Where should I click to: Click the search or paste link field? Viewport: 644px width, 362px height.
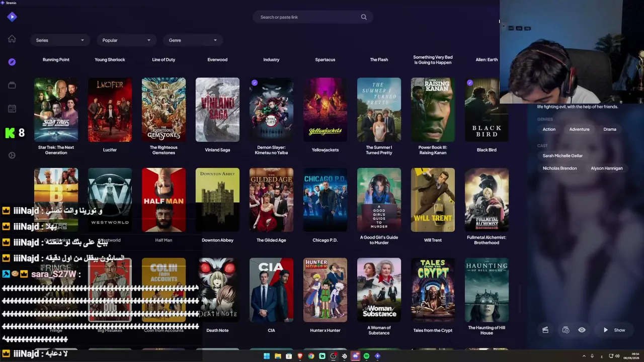click(x=312, y=17)
